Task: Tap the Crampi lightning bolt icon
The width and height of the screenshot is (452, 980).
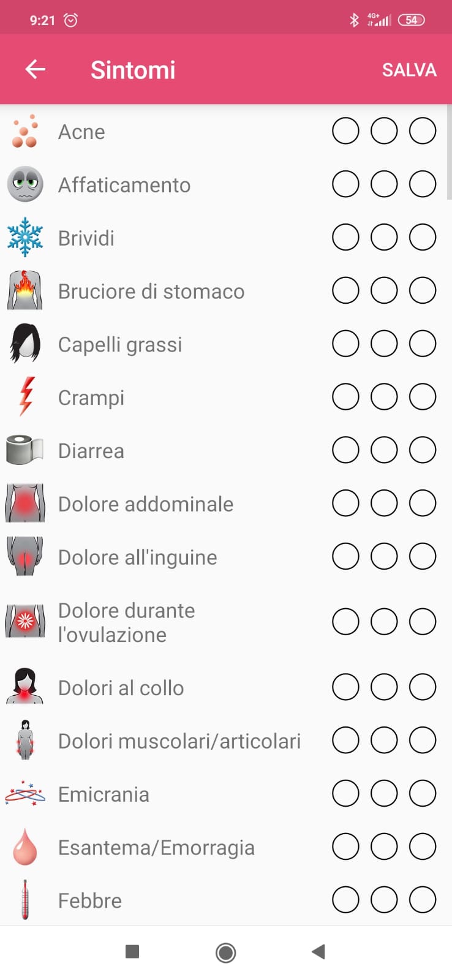Action: [x=26, y=397]
